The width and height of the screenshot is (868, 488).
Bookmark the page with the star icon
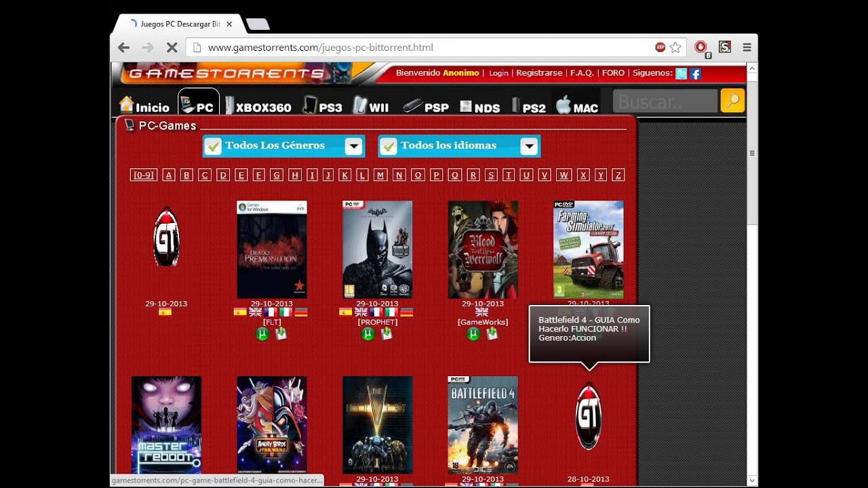tap(675, 47)
